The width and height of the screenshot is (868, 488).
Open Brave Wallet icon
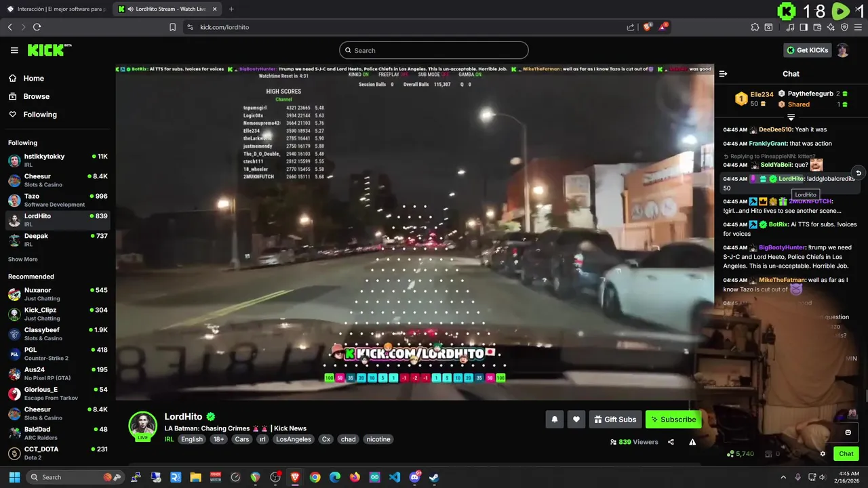click(817, 27)
